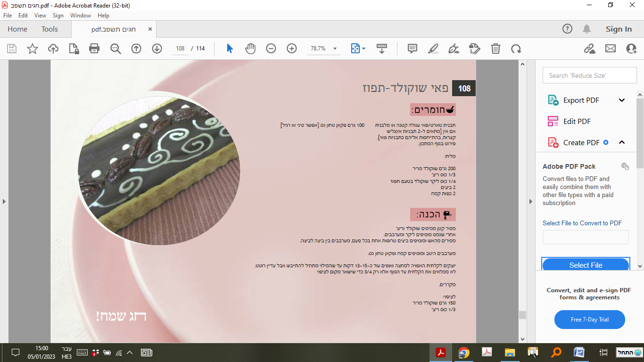Screen dimensions: 644x362
Task: Select the Highlight text tool
Action: click(433, 49)
